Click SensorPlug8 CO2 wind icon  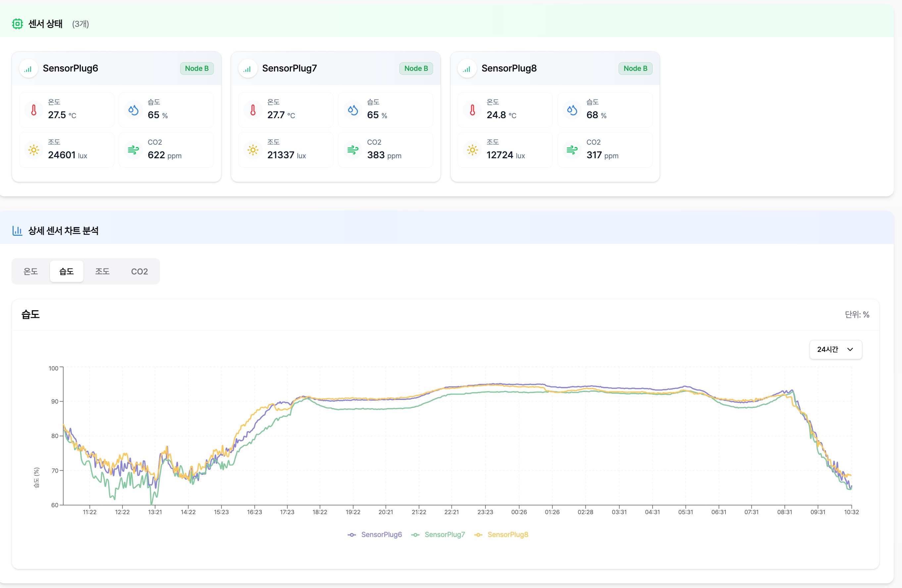click(572, 150)
